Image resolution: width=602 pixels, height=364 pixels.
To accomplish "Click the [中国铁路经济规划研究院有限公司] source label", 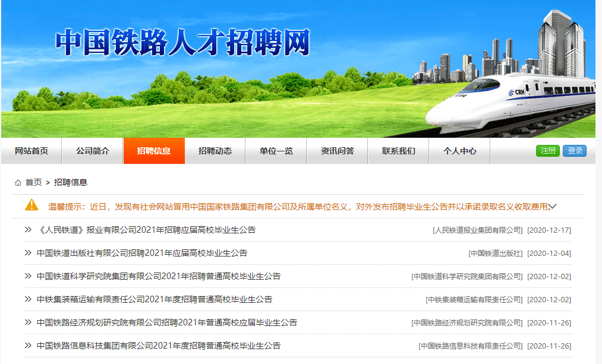I will 467,323.
